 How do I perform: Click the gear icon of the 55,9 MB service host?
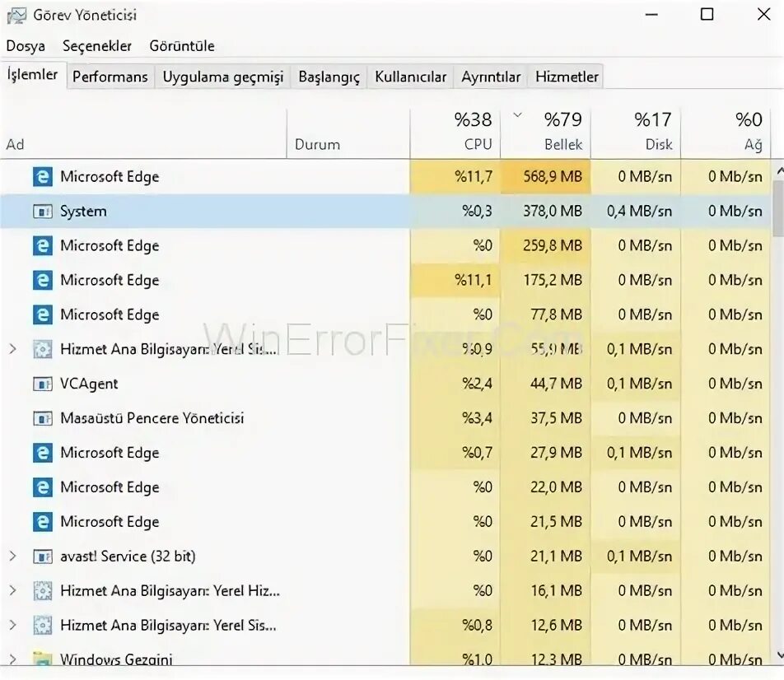point(43,349)
